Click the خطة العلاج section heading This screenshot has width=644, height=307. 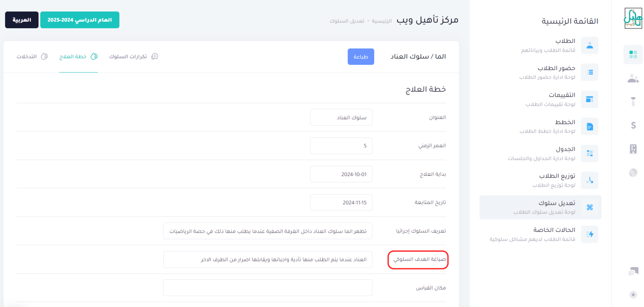425,89
